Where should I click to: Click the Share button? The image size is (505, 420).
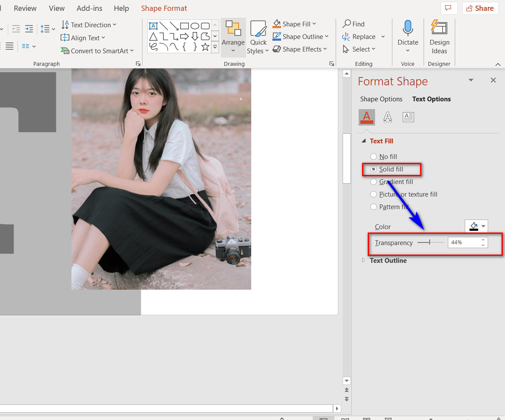coord(480,8)
